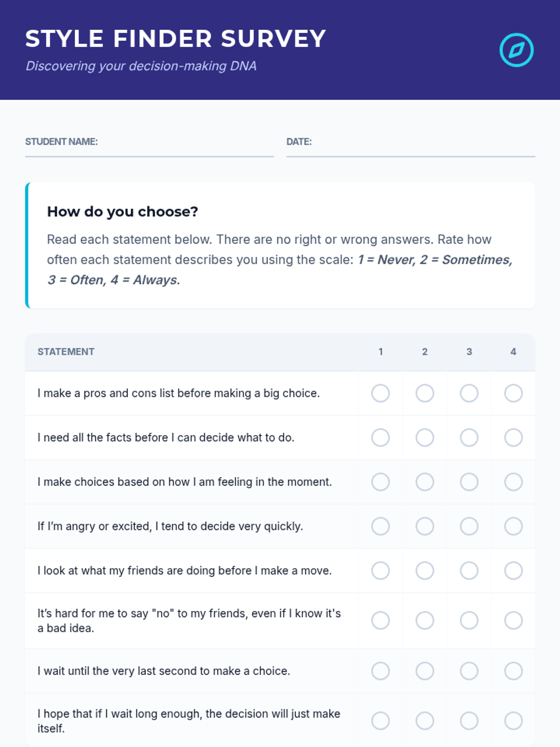Choose 4 for angry or excited statement

513,526
